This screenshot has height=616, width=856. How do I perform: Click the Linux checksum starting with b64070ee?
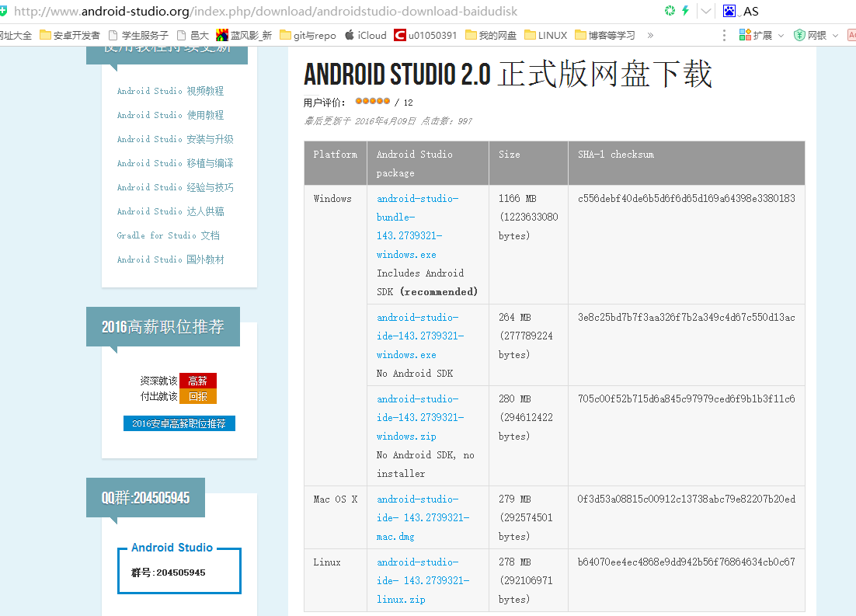coord(686,562)
